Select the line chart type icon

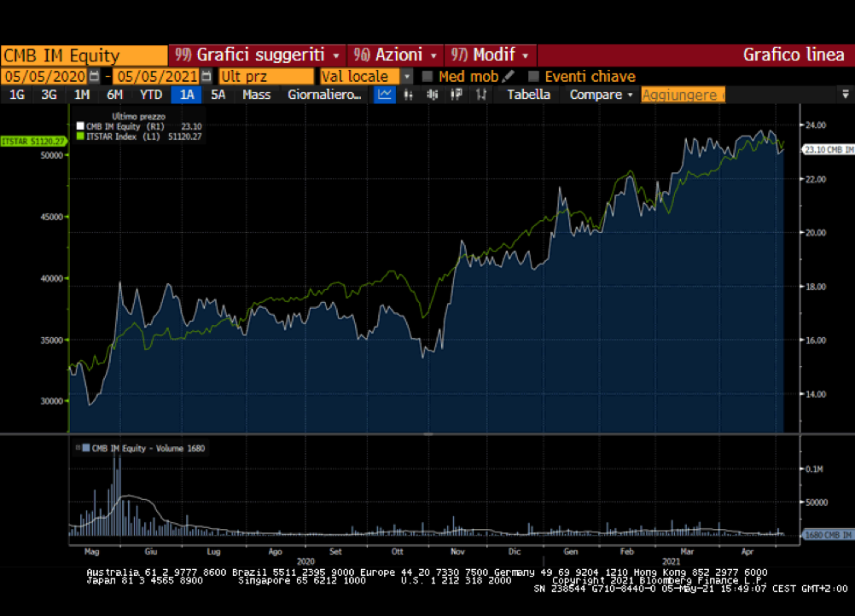click(x=386, y=95)
